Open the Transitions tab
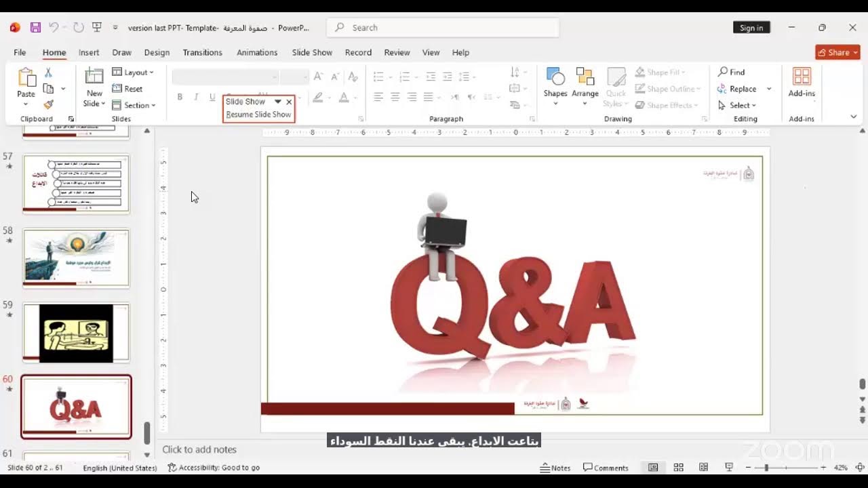The height and width of the screenshot is (488, 868). 202,52
